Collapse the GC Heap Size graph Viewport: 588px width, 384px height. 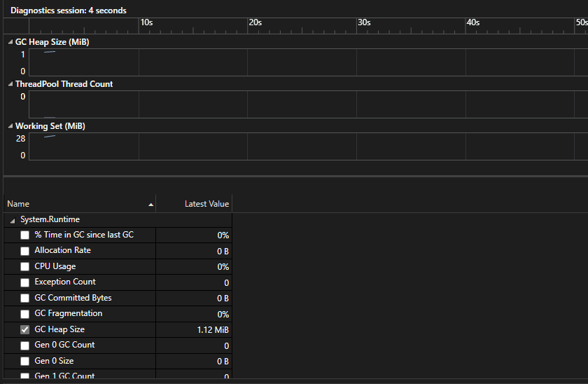(10, 42)
